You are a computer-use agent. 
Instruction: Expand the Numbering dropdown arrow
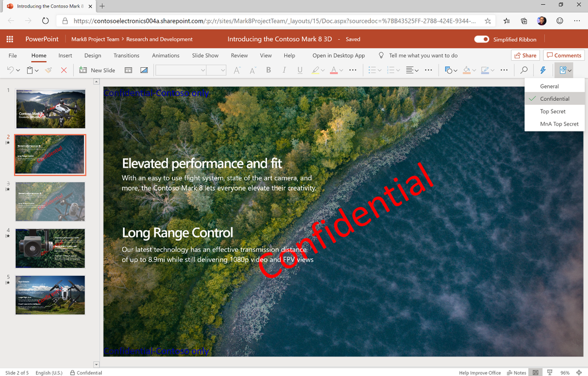pos(398,70)
